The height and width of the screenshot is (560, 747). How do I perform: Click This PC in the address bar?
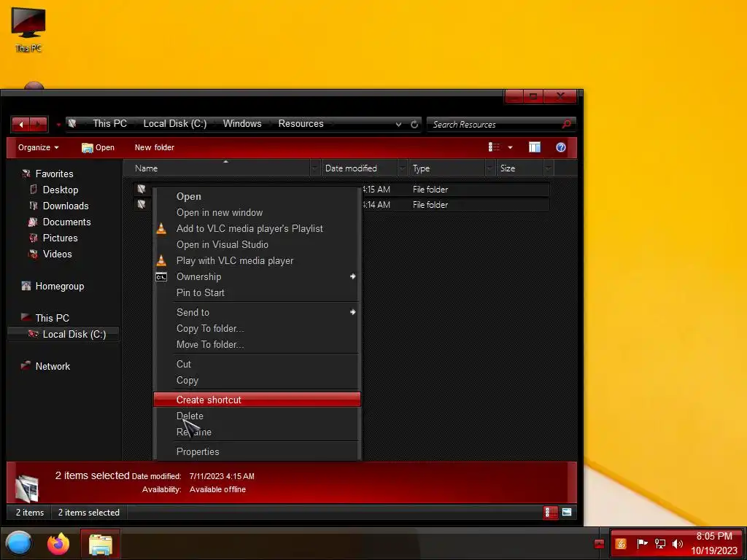[109, 123]
